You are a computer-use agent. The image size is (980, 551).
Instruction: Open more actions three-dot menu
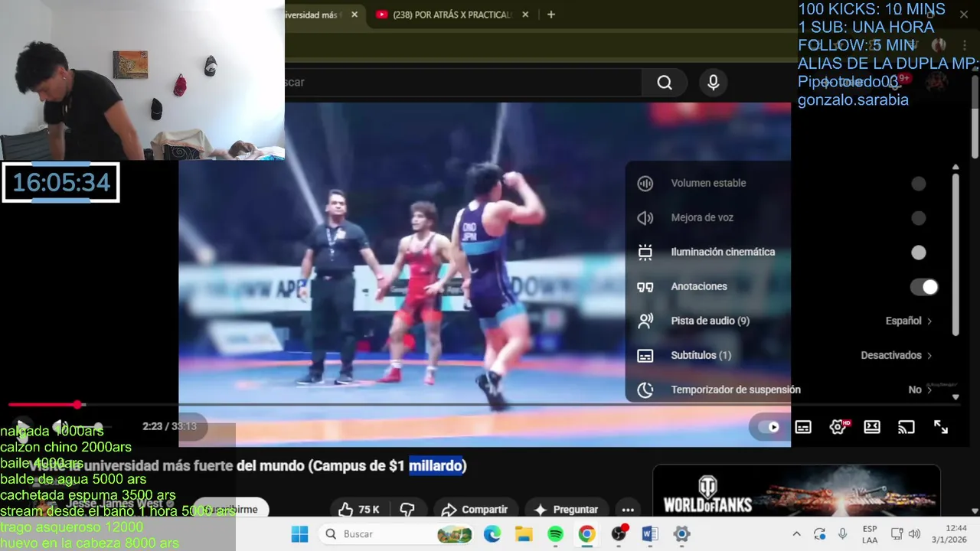628,509
